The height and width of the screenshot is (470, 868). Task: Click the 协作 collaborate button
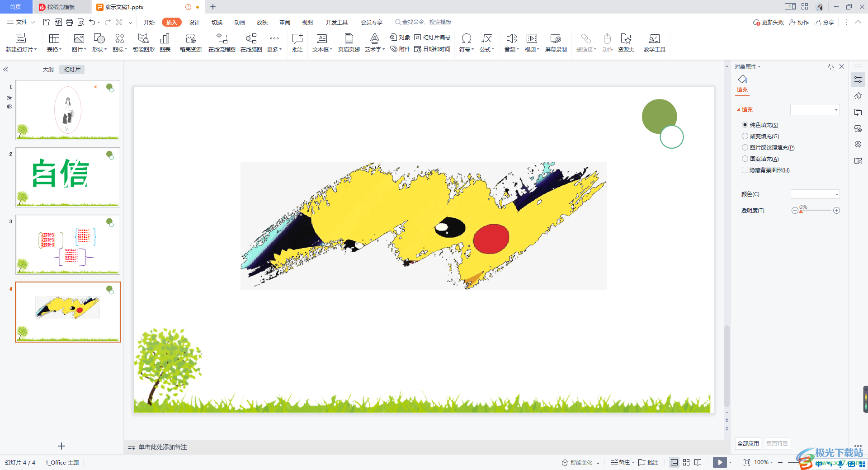799,22
